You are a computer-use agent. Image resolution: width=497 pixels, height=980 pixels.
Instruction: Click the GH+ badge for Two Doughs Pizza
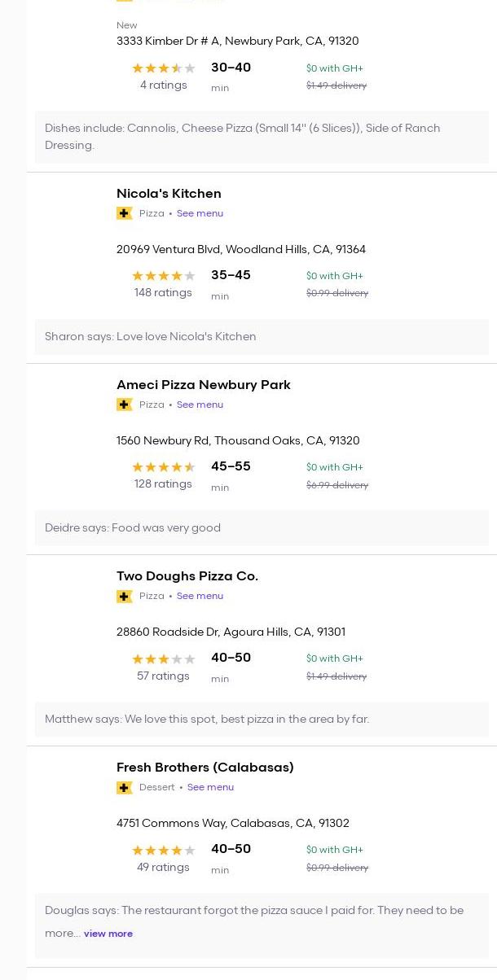click(125, 596)
